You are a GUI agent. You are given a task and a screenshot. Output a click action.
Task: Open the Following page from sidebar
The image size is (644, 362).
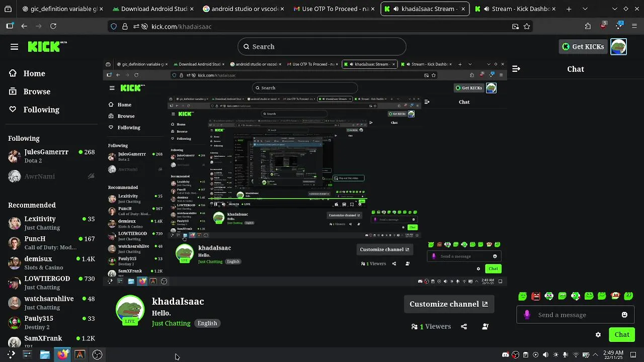pos(34,110)
